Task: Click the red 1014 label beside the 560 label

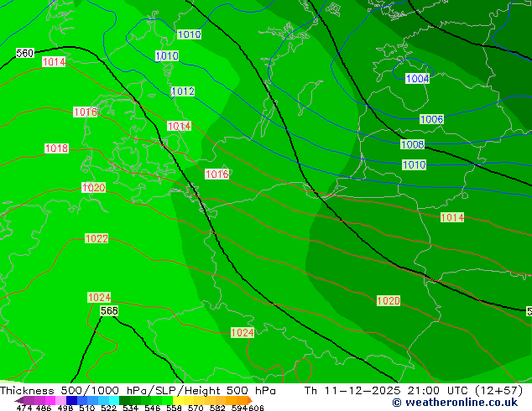Action: tap(54, 62)
